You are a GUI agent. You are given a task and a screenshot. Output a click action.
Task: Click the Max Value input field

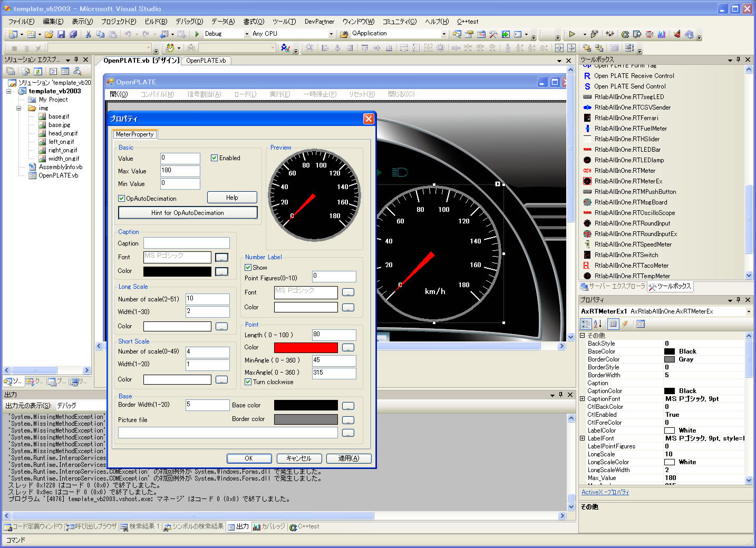point(180,171)
